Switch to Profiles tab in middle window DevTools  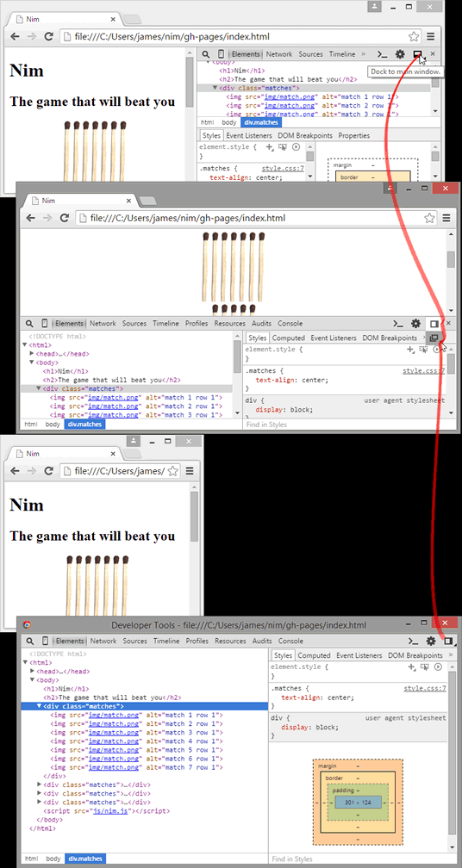tap(197, 323)
